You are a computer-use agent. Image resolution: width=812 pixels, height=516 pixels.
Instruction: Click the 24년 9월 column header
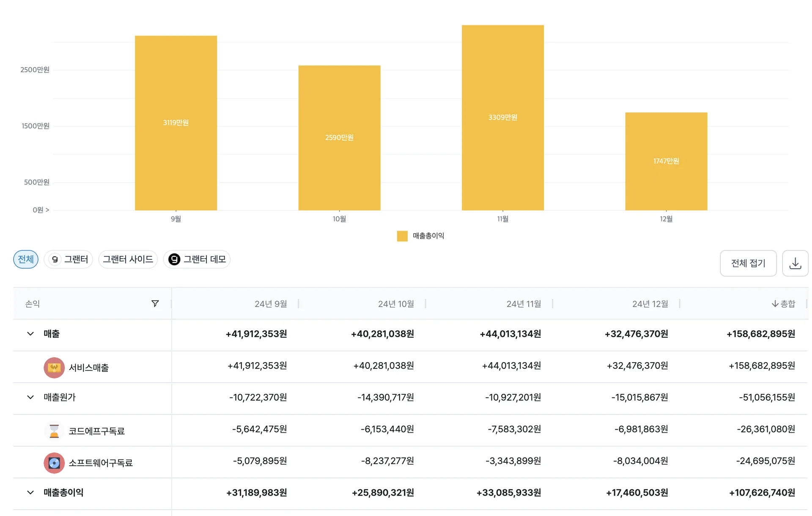click(271, 304)
